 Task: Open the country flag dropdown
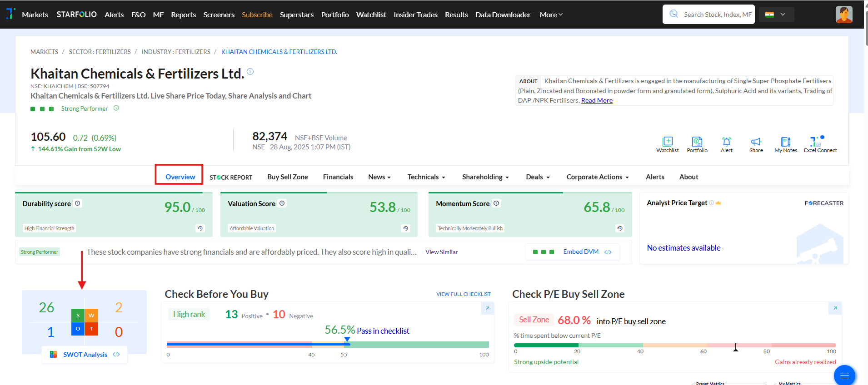(x=775, y=15)
